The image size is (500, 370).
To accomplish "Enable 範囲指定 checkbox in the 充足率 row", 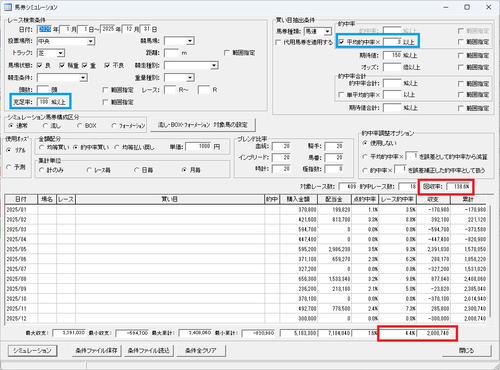I will pos(105,102).
